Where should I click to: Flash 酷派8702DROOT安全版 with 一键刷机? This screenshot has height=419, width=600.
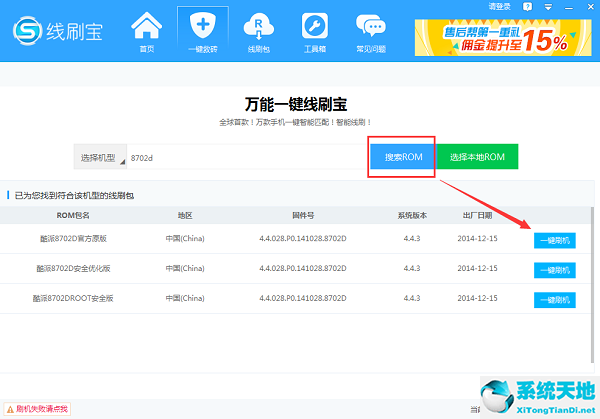coord(554,300)
